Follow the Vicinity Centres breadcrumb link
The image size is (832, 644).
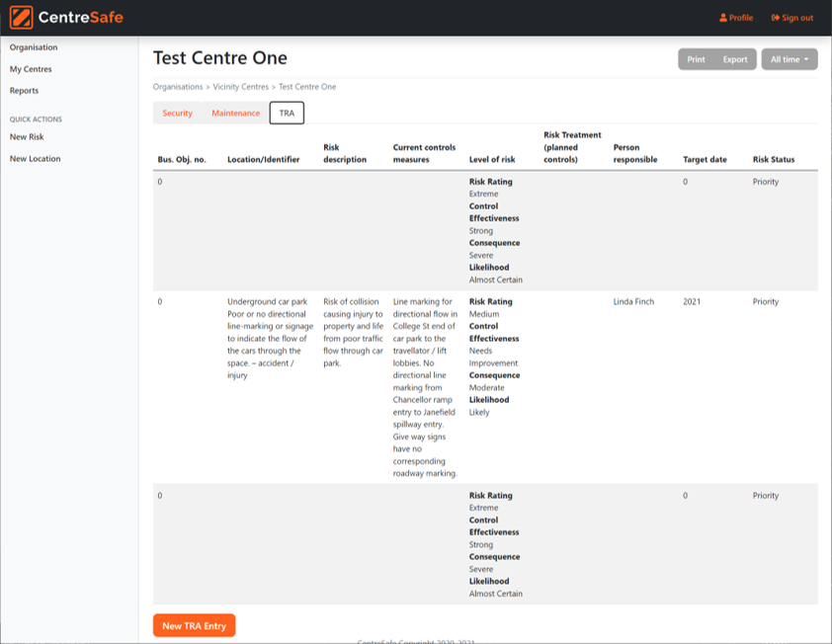[241, 87]
